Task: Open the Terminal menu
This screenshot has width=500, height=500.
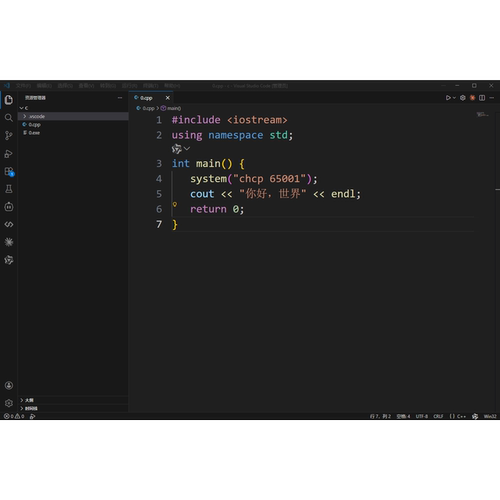Action: tap(150, 86)
